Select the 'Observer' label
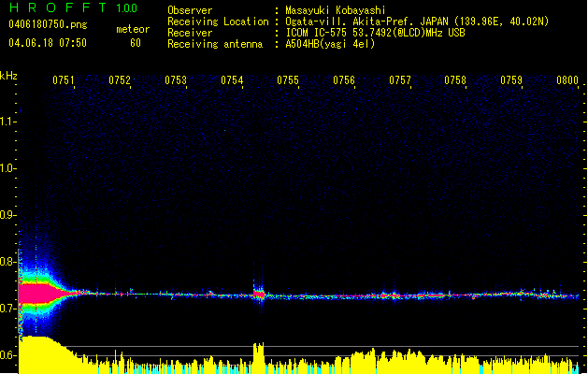The width and height of the screenshot is (588, 374). point(190,10)
